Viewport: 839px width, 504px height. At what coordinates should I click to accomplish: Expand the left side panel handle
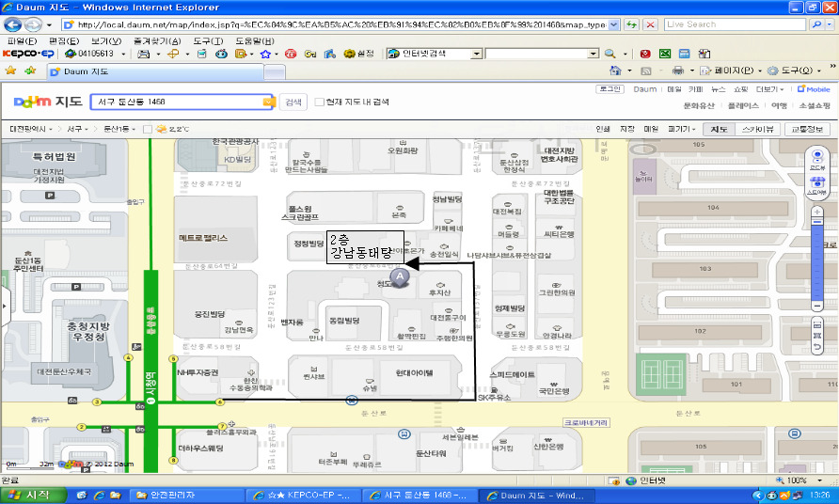(x=5, y=306)
